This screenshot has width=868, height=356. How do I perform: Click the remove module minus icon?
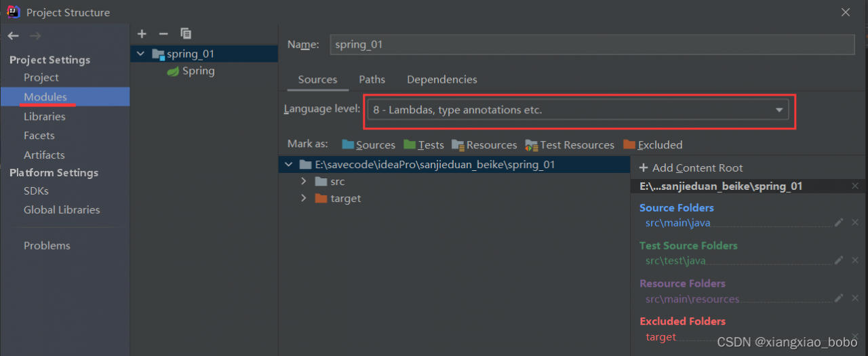point(163,33)
